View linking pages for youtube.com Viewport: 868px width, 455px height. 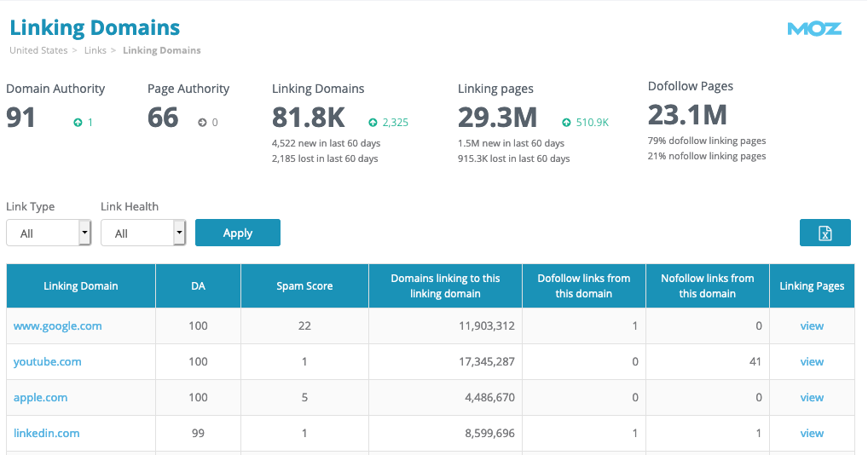pos(812,361)
